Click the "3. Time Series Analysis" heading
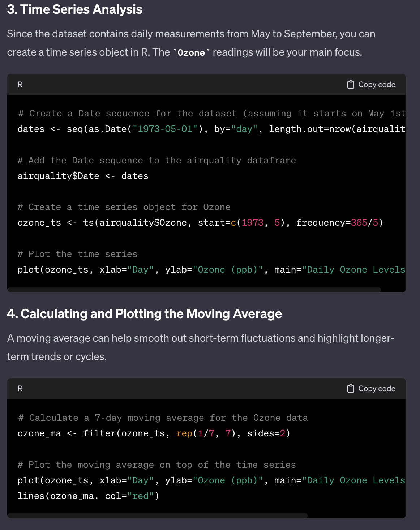This screenshot has height=530, width=420. click(x=75, y=9)
